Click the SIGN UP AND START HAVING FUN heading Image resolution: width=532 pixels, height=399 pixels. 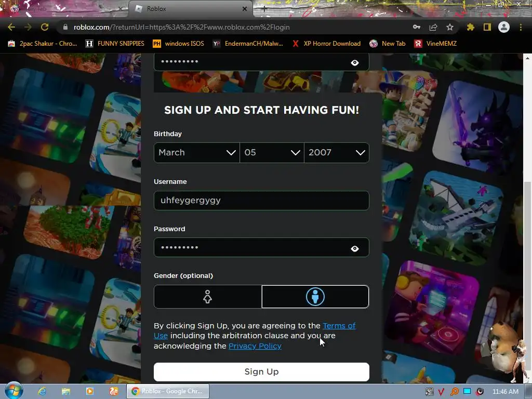(x=261, y=110)
